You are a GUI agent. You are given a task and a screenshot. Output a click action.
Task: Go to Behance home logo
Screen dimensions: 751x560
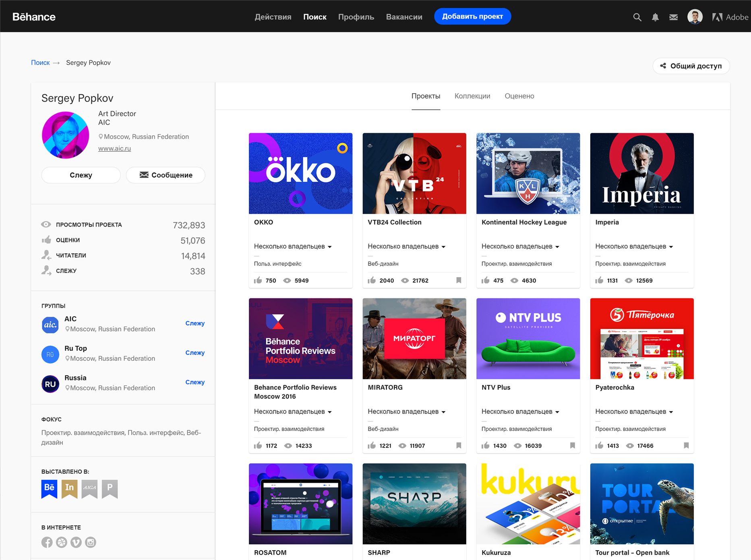click(x=34, y=17)
